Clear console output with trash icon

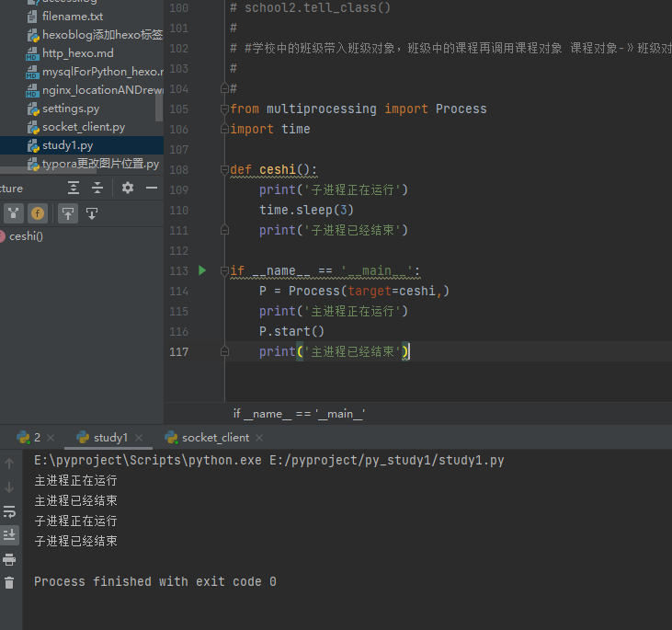(x=9, y=582)
